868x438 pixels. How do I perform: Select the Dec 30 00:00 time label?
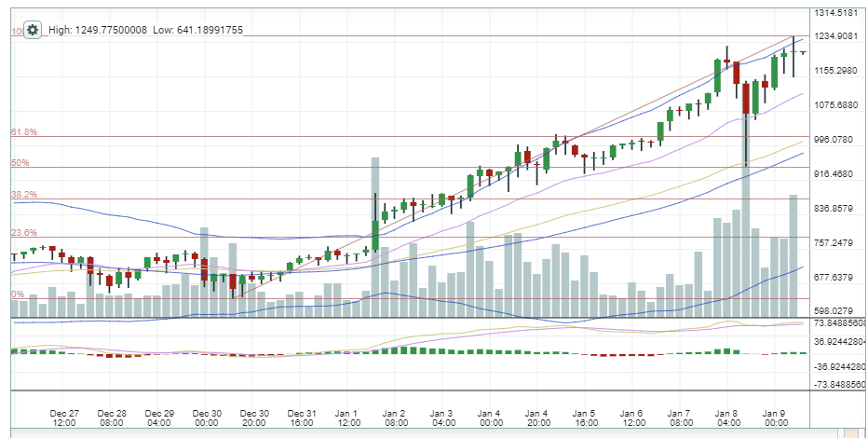point(207,418)
